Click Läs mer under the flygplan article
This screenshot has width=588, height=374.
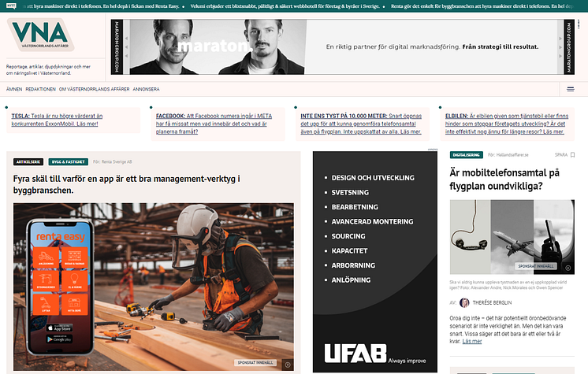(x=472, y=342)
